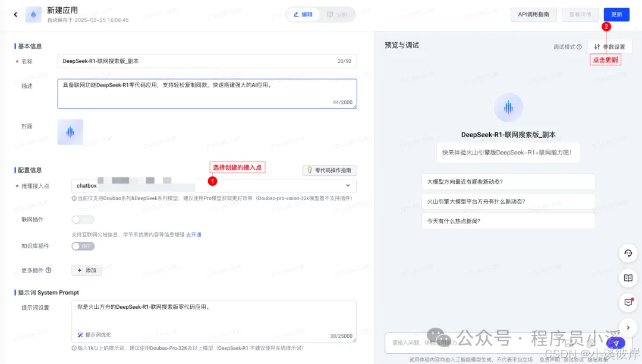This screenshot has width=642, height=364.
Task: Click the sliders icon on 参数设置
Action: [597, 47]
